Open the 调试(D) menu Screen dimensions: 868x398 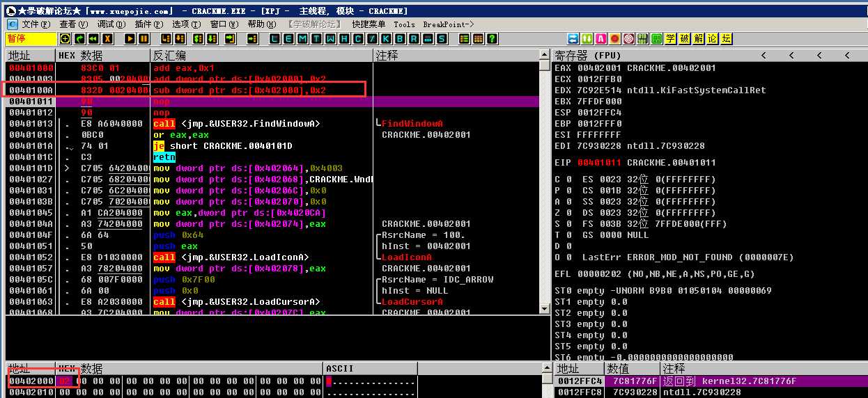click(111, 24)
